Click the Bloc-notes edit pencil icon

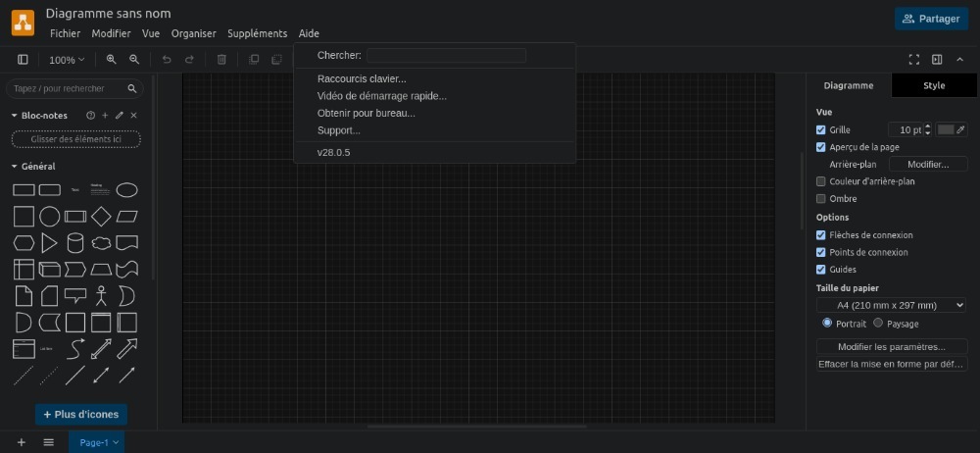click(x=120, y=116)
